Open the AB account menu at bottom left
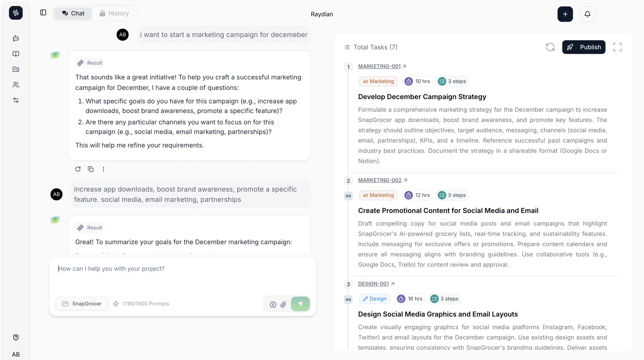Image resolution: width=644 pixels, height=360 pixels. point(16,354)
